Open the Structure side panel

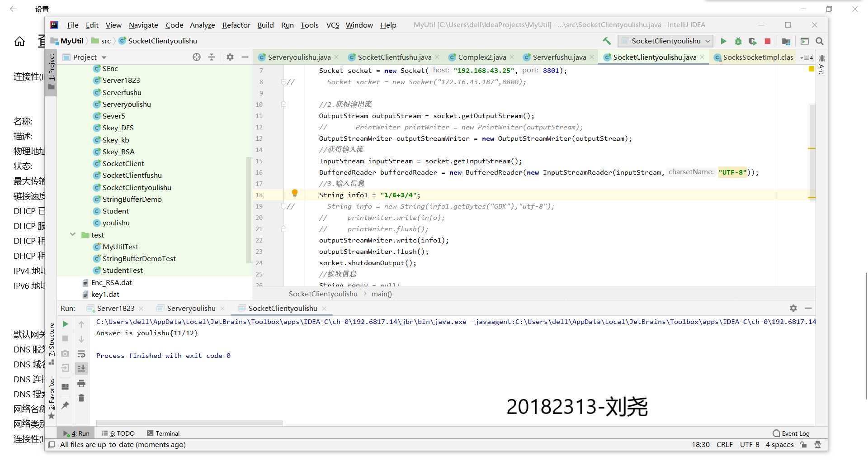tap(52, 344)
